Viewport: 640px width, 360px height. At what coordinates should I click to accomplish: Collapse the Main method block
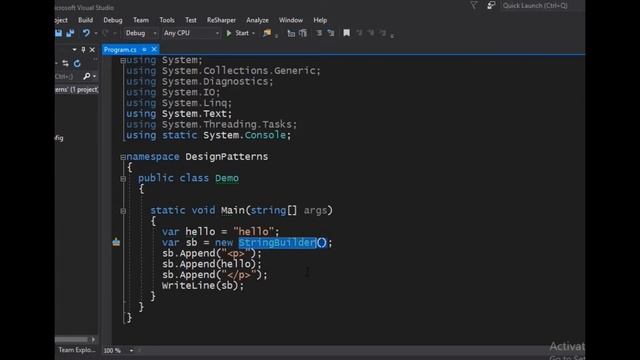(x=123, y=211)
